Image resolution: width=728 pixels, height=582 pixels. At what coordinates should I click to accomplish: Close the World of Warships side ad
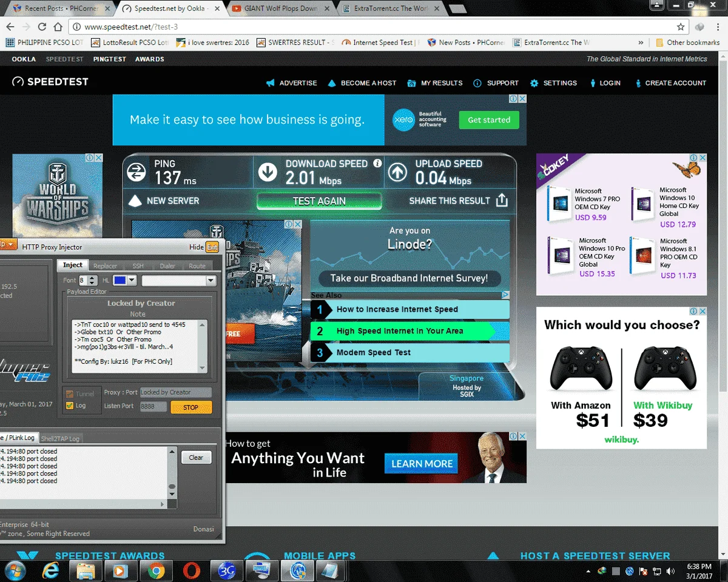[98, 158]
